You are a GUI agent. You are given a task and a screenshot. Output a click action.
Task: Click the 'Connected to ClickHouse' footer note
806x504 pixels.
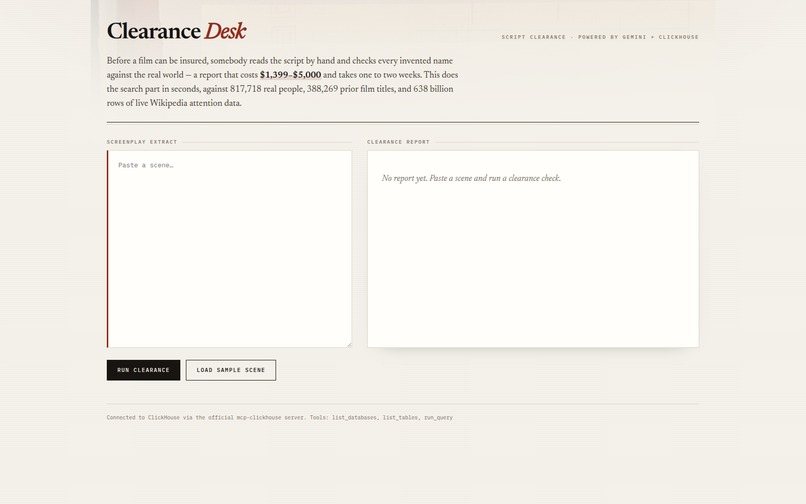coord(280,418)
